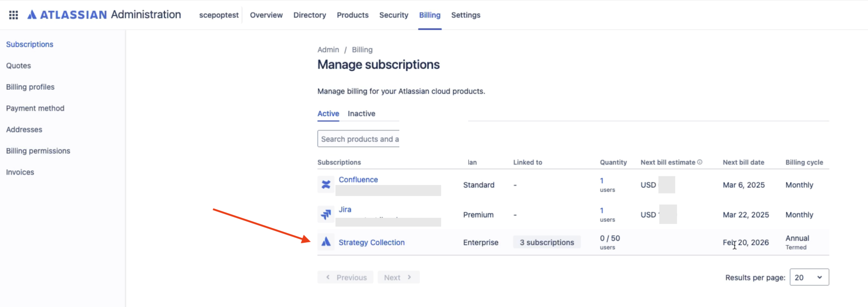Click the Billing cycle column header
The image size is (868, 307).
(x=804, y=162)
